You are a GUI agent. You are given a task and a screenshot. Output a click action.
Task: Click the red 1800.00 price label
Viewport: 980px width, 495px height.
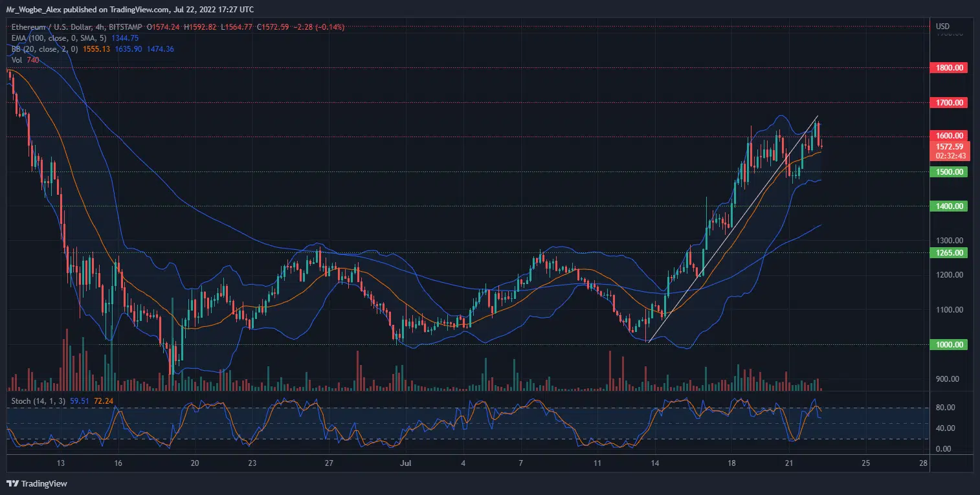point(948,67)
